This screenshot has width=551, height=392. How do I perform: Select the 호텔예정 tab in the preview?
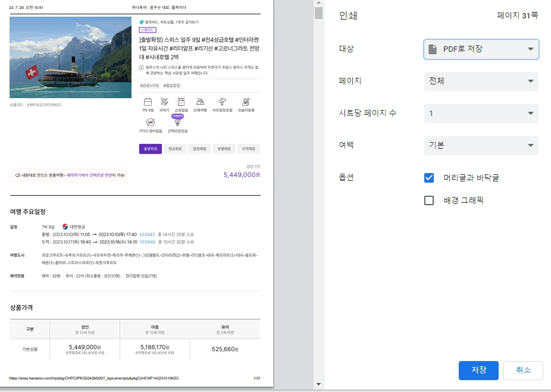point(224,149)
